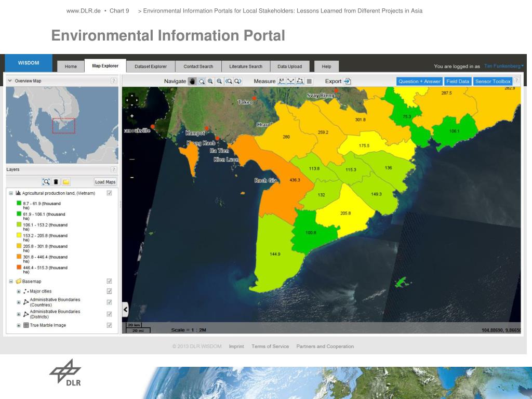Select the polygon area measure tool
Image resolution: width=532 pixels, height=399 pixels.
(300, 81)
